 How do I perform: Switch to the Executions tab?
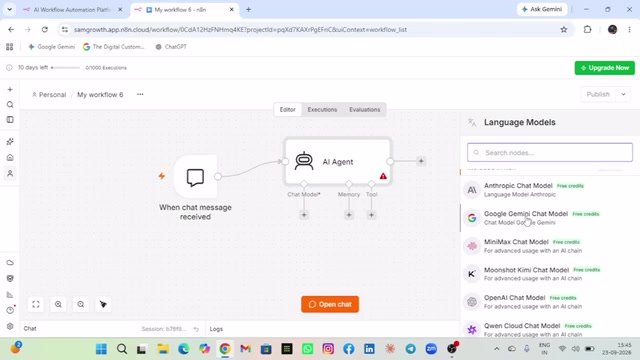pos(322,109)
